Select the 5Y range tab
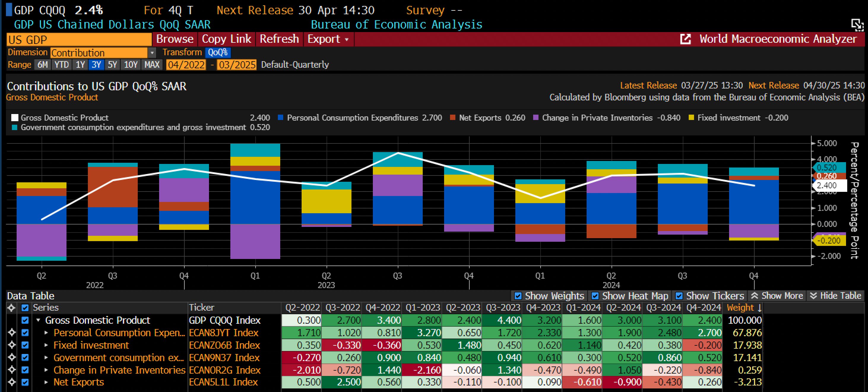 (112, 64)
